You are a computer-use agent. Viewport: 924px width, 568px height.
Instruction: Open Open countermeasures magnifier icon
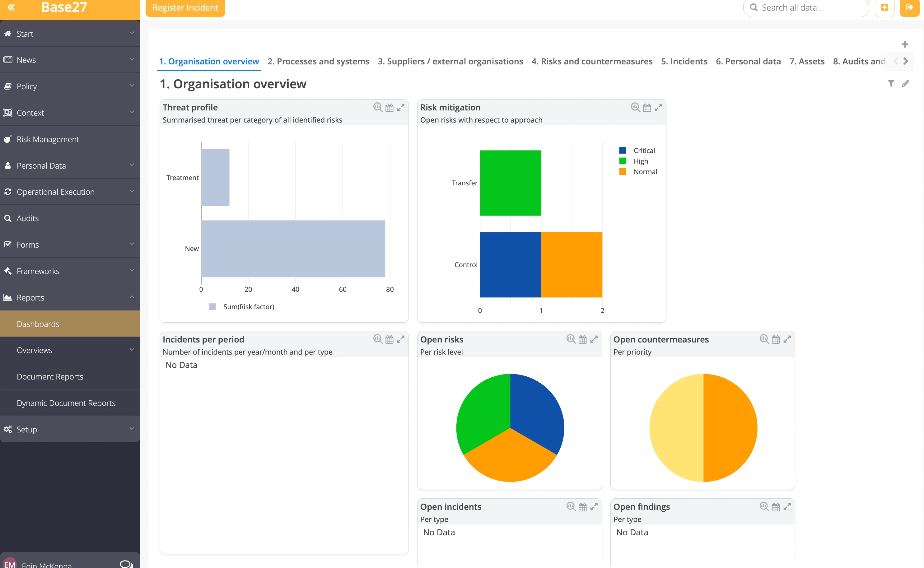click(764, 339)
